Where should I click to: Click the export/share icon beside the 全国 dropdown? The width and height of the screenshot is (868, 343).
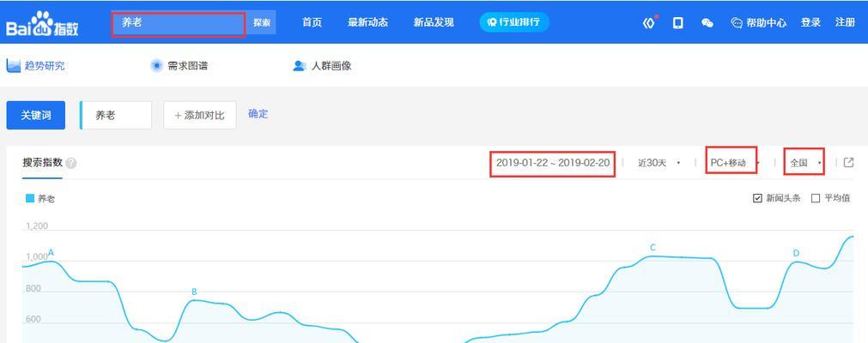pos(848,162)
